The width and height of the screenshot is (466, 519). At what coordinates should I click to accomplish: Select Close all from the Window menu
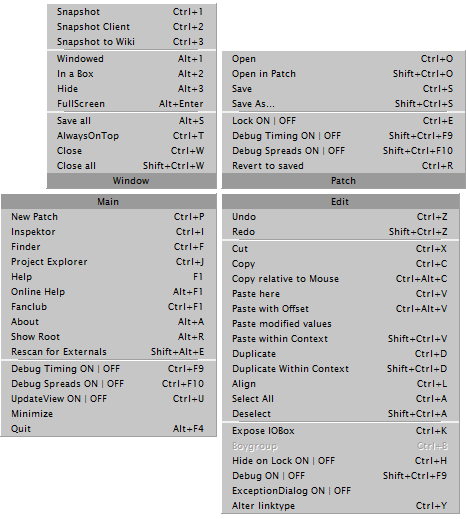coord(132,166)
